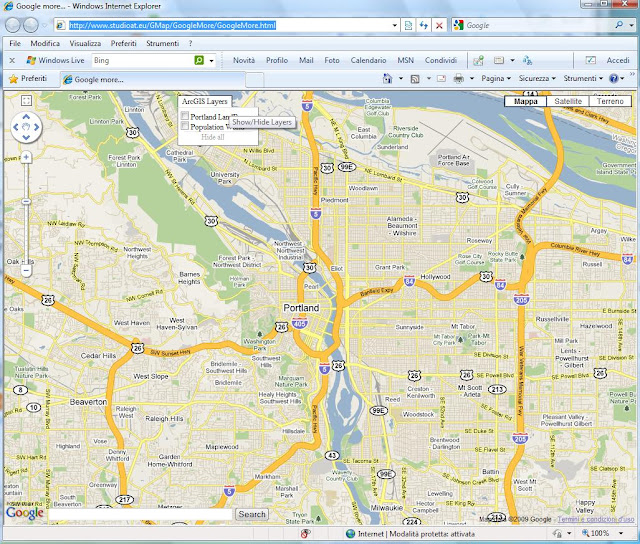Click the magnifier icon in the Google search box
The height and width of the screenshot is (544, 640).
pyautogui.click(x=619, y=25)
